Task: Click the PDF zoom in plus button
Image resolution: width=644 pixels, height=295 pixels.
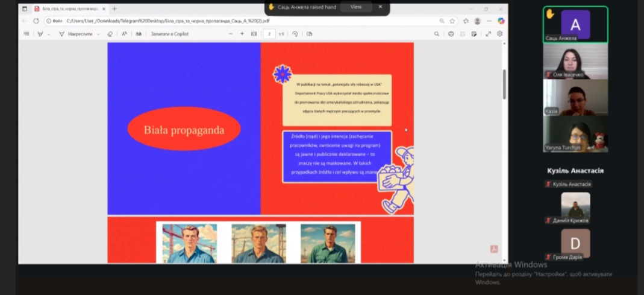Action: pyautogui.click(x=242, y=34)
